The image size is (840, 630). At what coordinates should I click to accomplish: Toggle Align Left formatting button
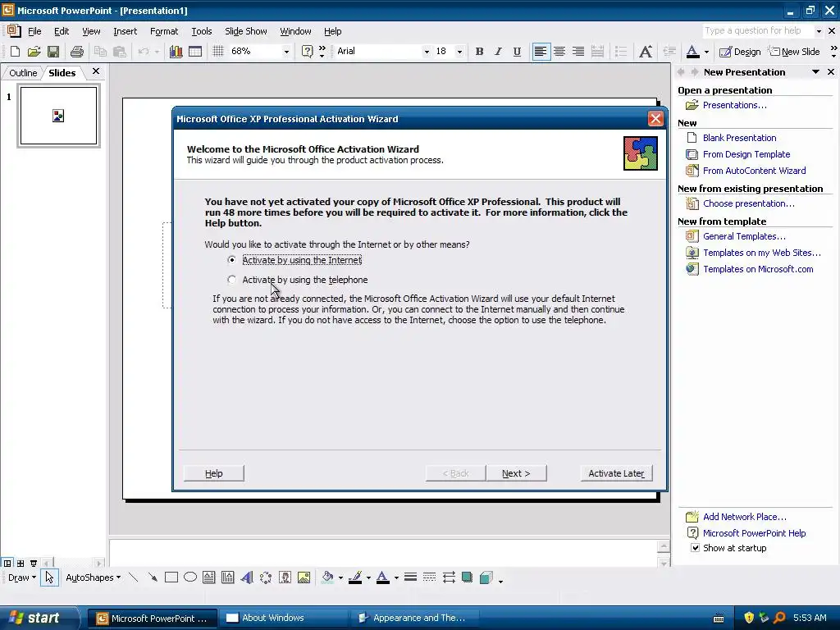(541, 52)
